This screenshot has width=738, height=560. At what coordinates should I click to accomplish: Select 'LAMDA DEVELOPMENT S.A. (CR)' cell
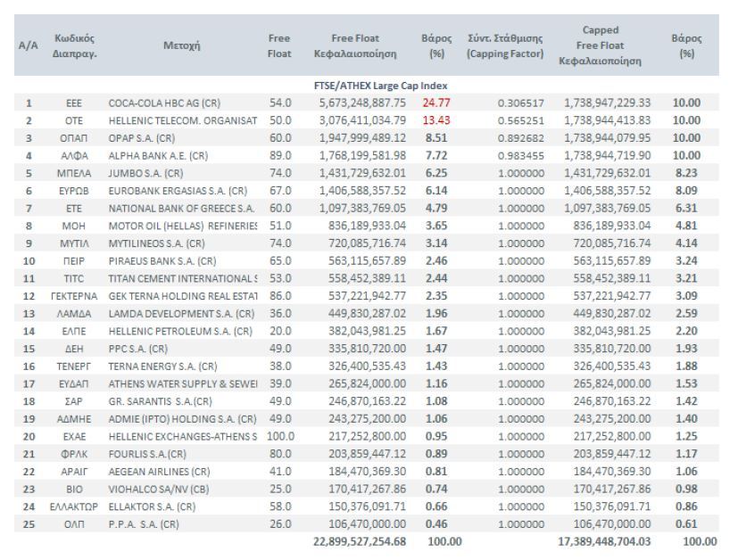click(x=181, y=314)
